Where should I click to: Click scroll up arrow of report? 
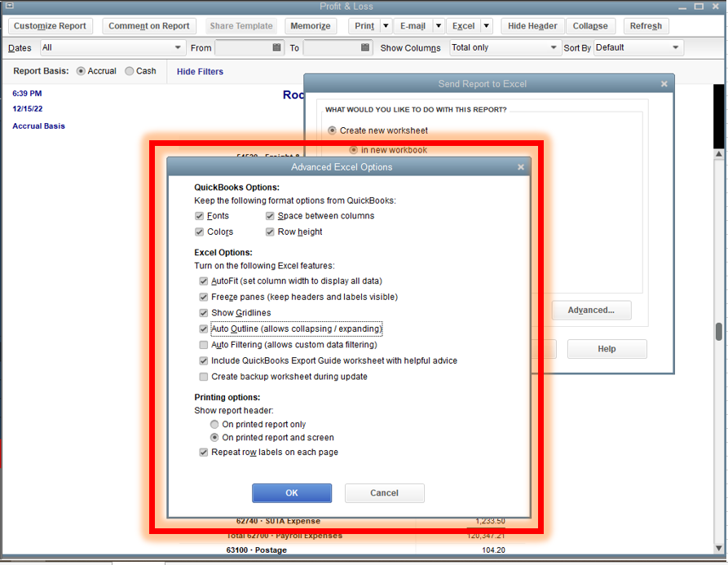click(x=719, y=153)
